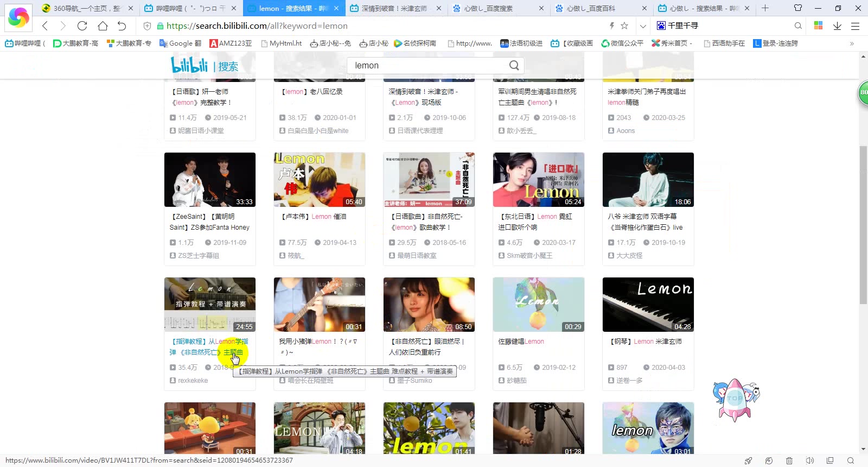The image size is (868, 467).
Task: Click the bilibili logo
Action: [x=189, y=65]
